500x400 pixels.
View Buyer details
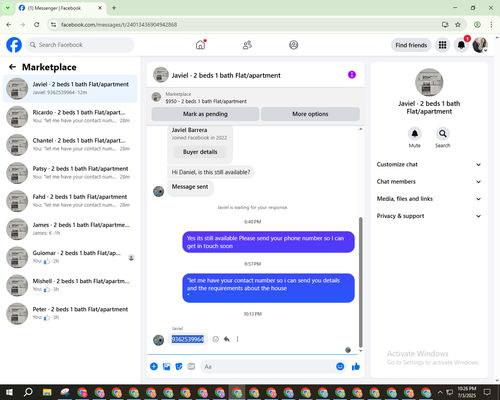pyautogui.click(x=200, y=152)
